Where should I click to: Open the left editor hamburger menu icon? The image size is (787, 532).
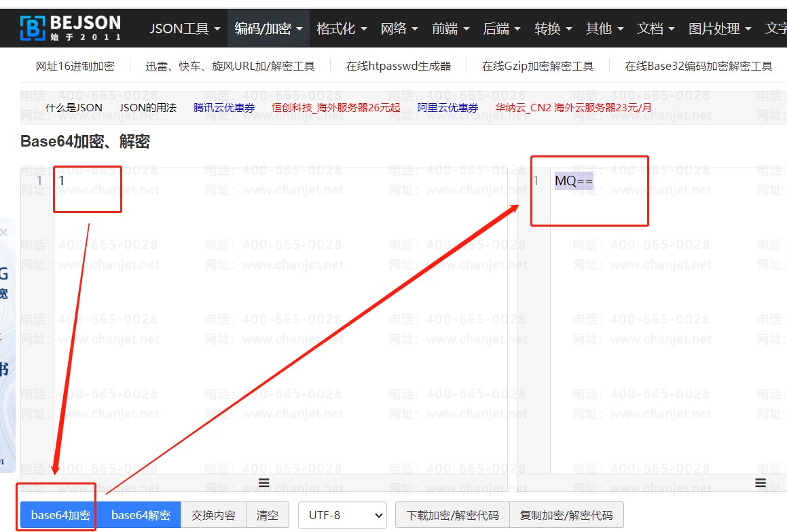[264, 483]
